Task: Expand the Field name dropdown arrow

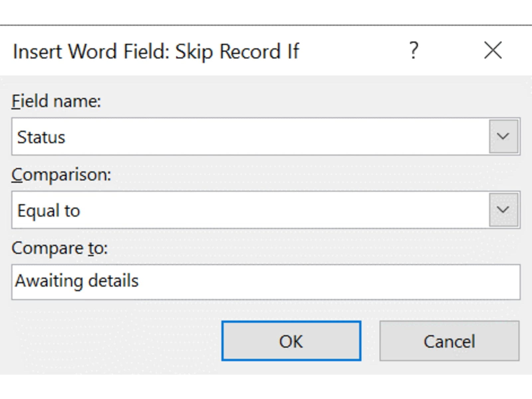Action: pyautogui.click(x=503, y=136)
